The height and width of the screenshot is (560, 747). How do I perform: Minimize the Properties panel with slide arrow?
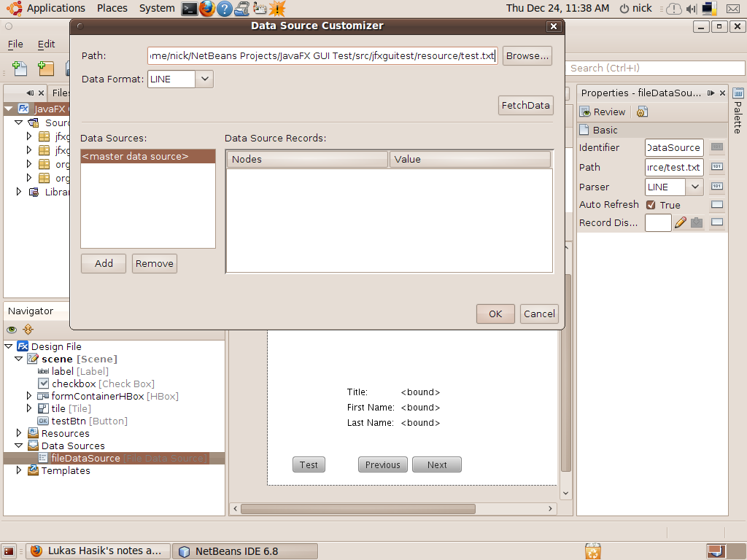coord(711,93)
